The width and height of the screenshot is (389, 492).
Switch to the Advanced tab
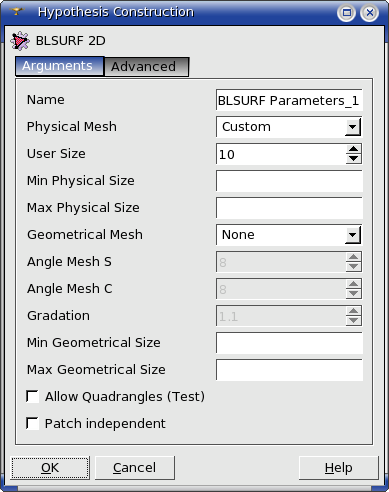(x=147, y=67)
